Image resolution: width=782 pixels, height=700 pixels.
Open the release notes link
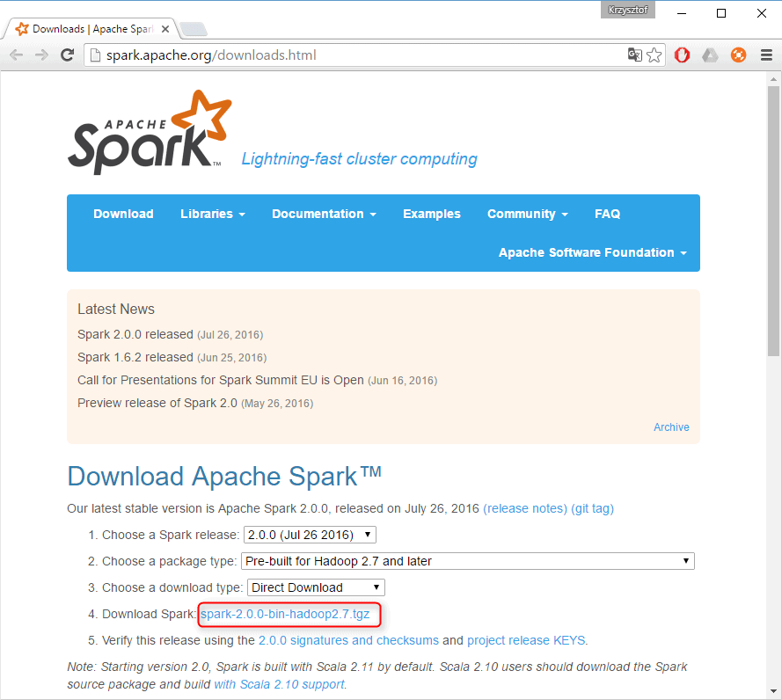click(x=525, y=508)
